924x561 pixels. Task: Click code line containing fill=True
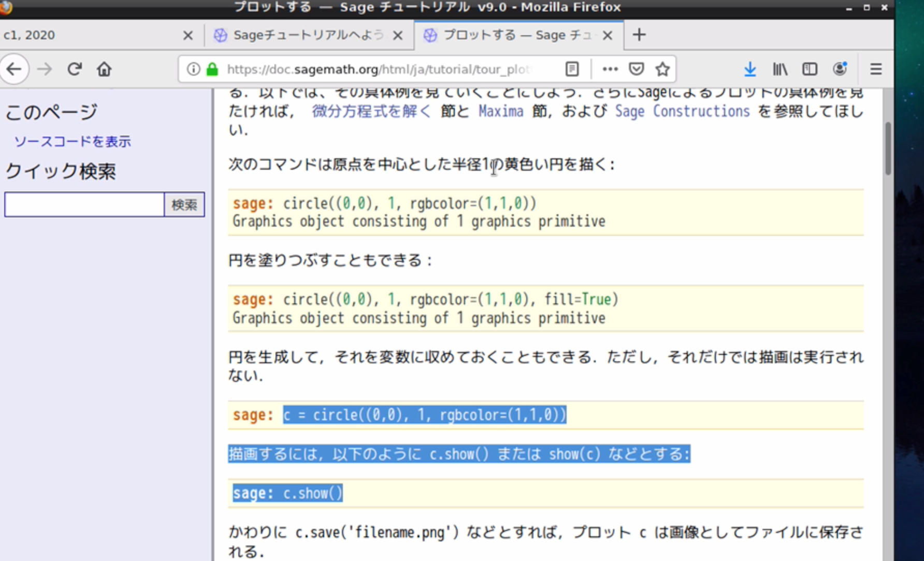(x=425, y=299)
